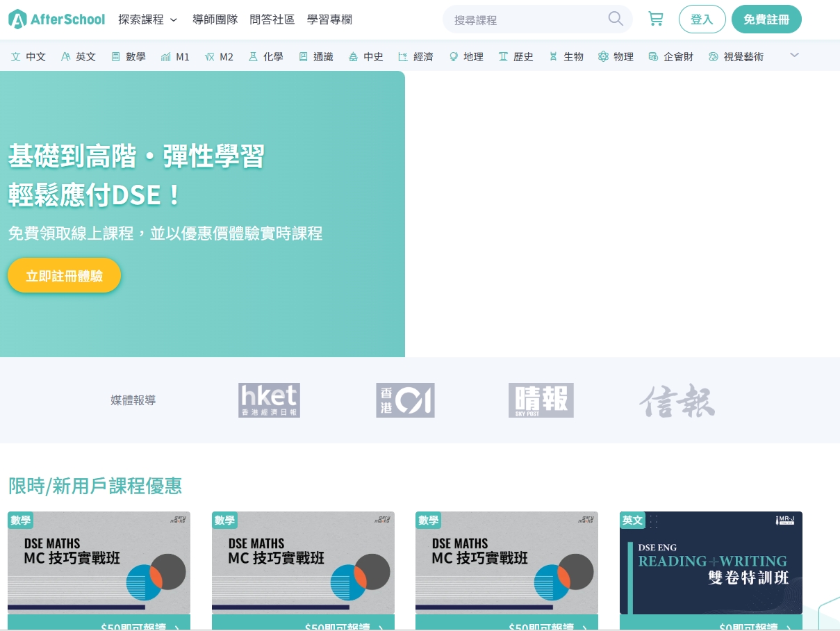Select the 化學 subject category

coord(265,57)
